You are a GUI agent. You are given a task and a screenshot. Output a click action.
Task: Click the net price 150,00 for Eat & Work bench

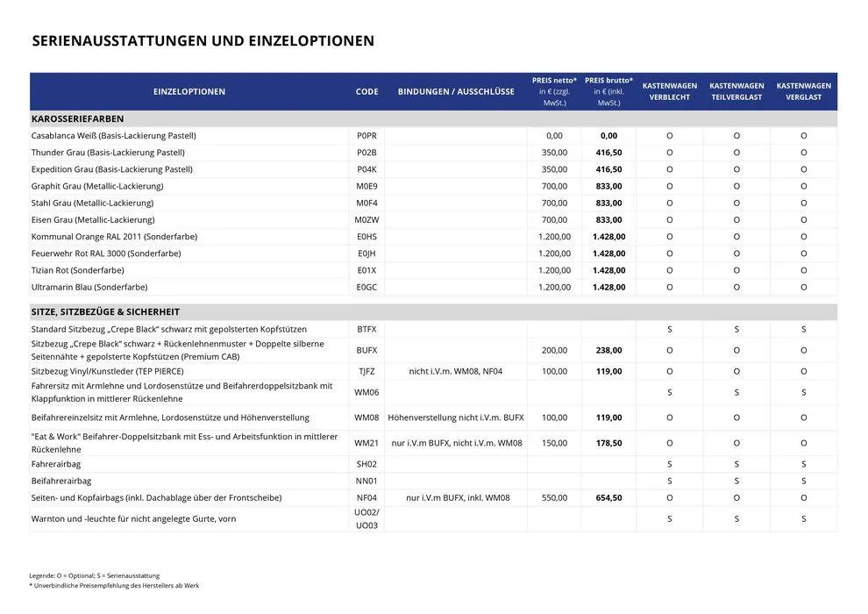(x=554, y=443)
